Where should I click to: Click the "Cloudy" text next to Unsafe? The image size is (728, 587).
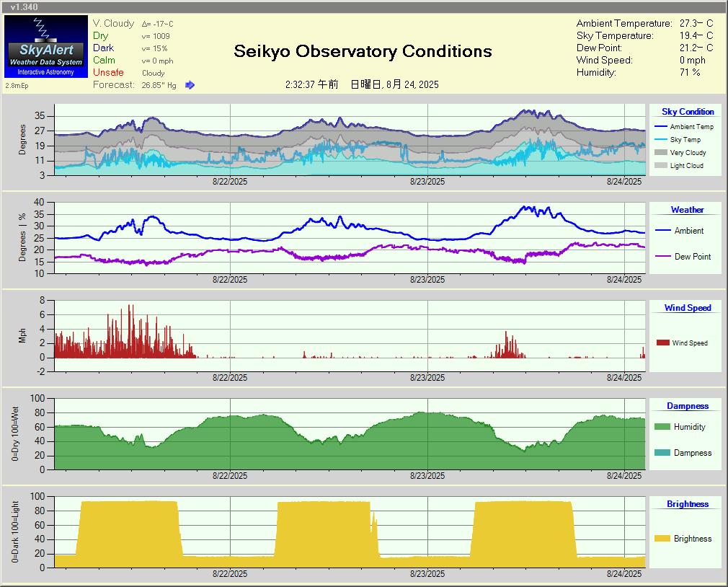(x=154, y=73)
